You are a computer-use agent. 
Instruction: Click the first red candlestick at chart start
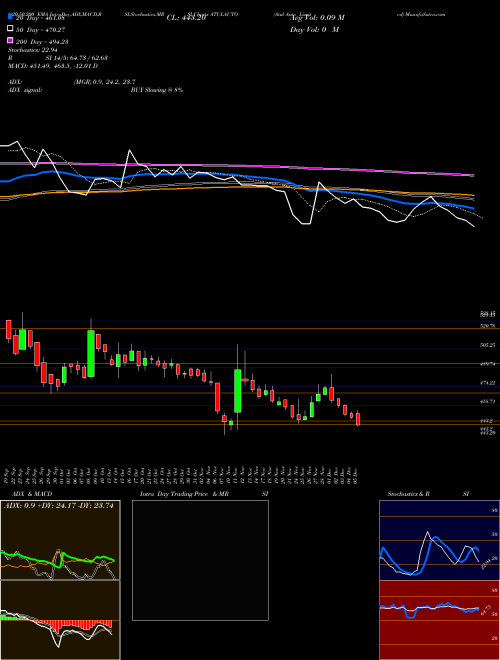point(8,329)
